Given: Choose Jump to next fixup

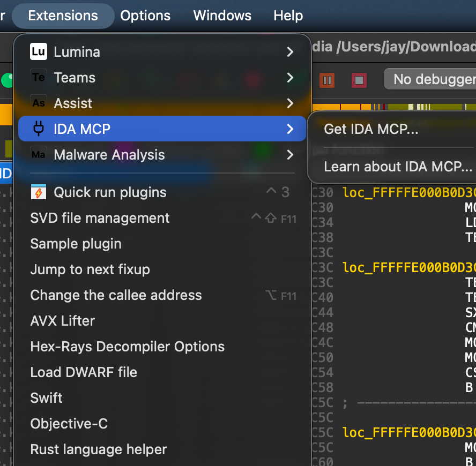Looking at the screenshot, I should [162, 269].
